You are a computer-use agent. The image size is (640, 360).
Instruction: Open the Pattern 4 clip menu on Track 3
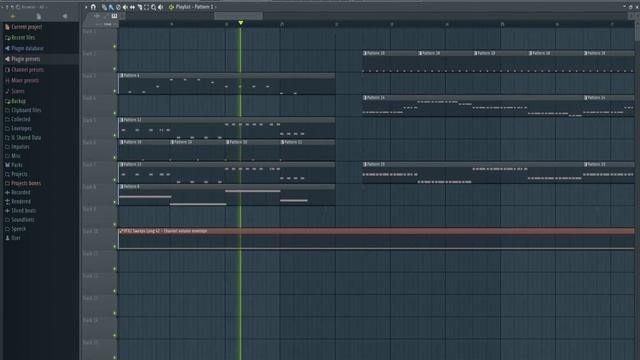click(122, 76)
